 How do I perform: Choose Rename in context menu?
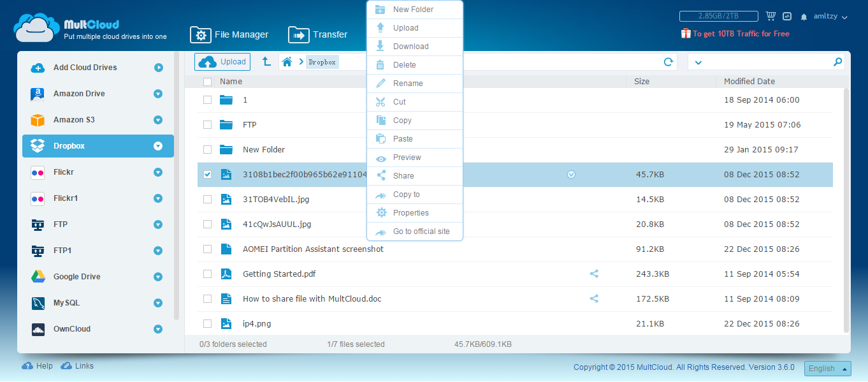pos(415,84)
